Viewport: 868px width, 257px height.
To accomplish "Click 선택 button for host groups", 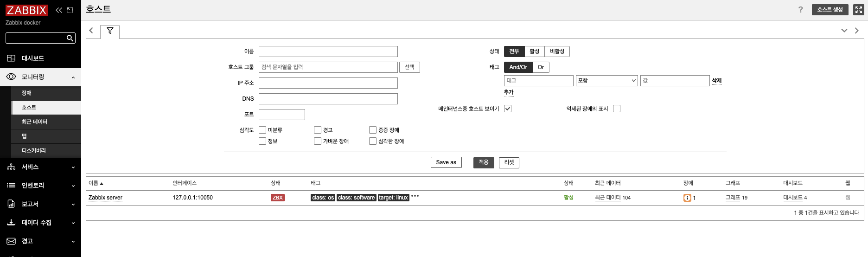I will tap(409, 67).
